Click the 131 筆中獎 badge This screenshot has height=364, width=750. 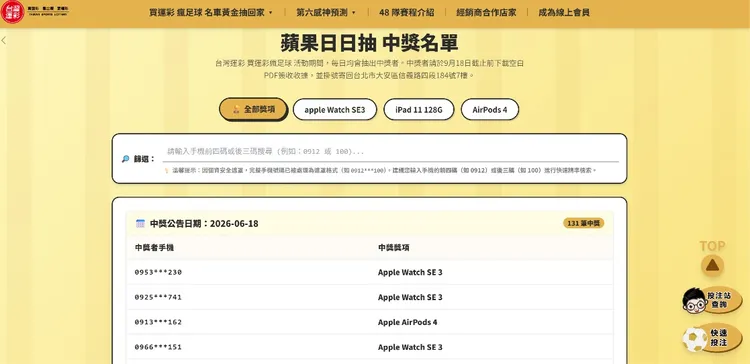click(x=584, y=223)
